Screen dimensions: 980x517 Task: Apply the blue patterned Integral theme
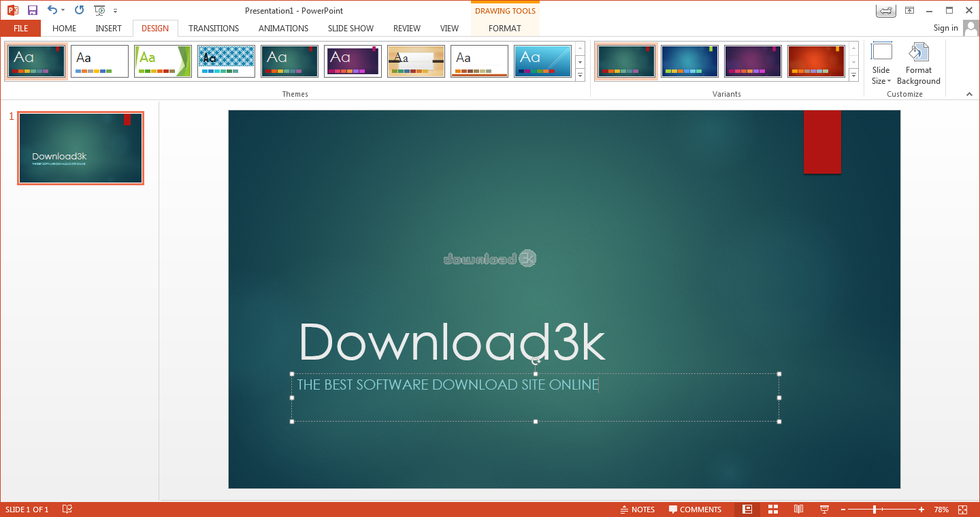226,61
